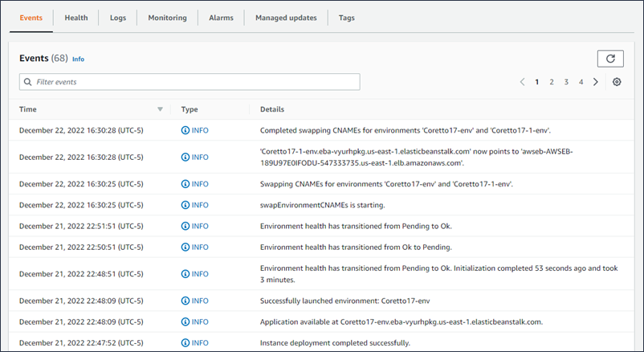644x352 pixels.
Task: Jump to page 2 of events
Action: [x=552, y=82]
